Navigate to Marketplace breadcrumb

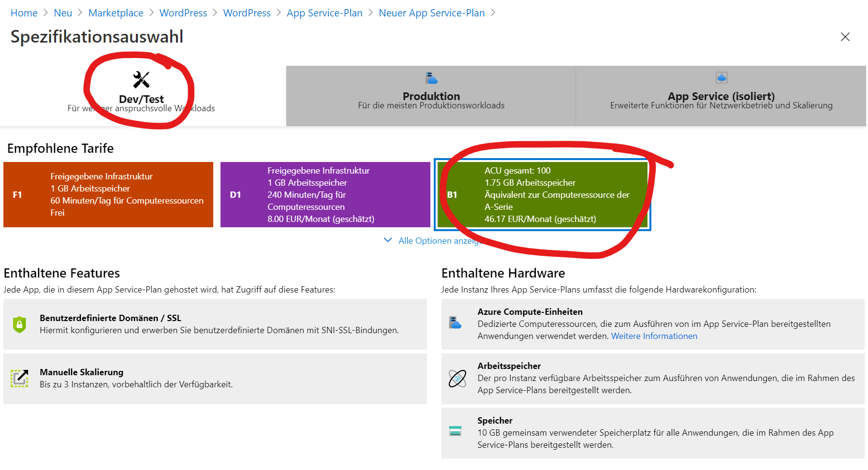(x=116, y=13)
